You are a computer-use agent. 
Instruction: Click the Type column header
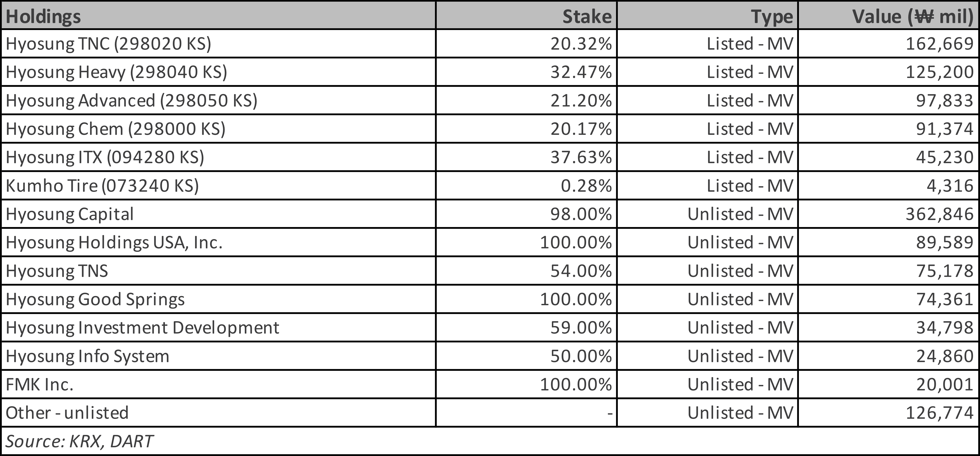coord(772,17)
